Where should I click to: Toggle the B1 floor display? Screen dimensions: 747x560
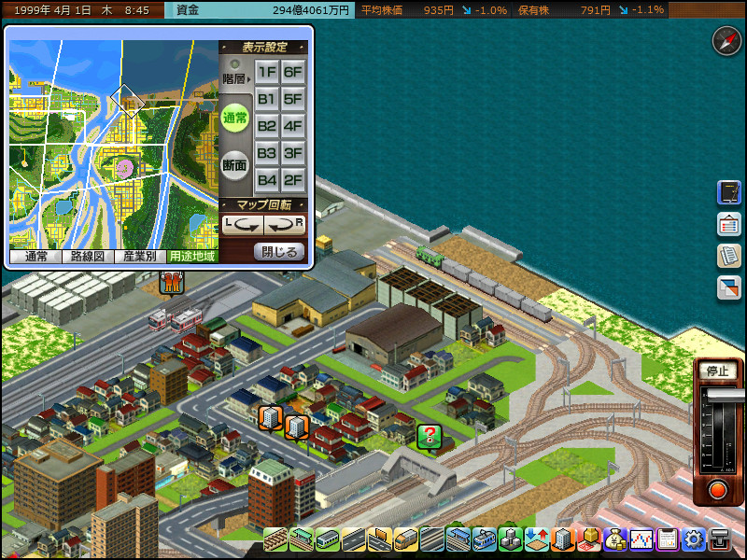(x=267, y=99)
